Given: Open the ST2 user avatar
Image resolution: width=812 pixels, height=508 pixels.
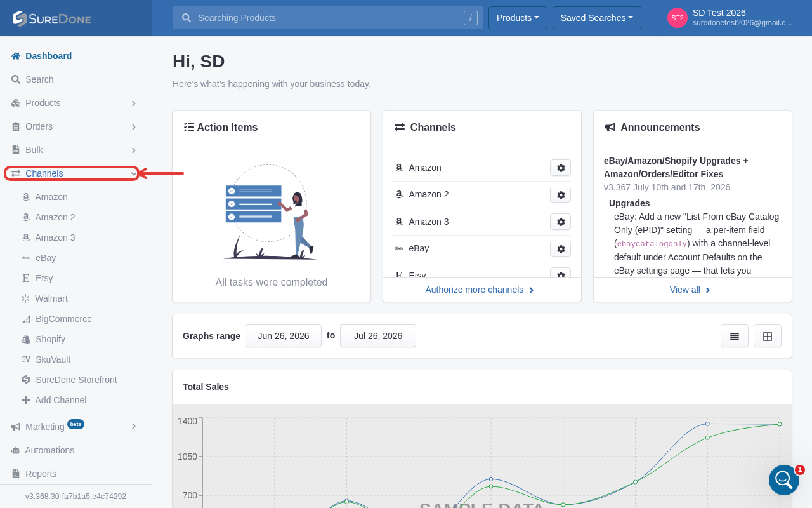Looking at the screenshot, I should (678, 18).
